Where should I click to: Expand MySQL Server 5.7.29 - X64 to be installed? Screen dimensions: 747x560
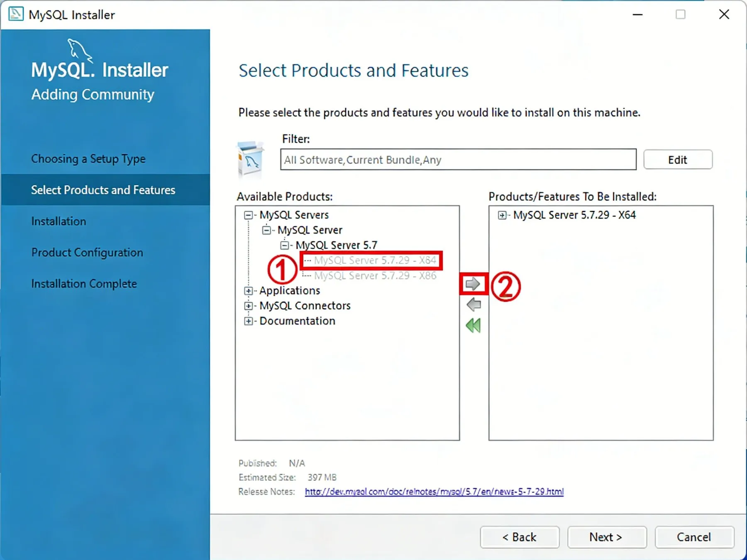click(x=502, y=215)
